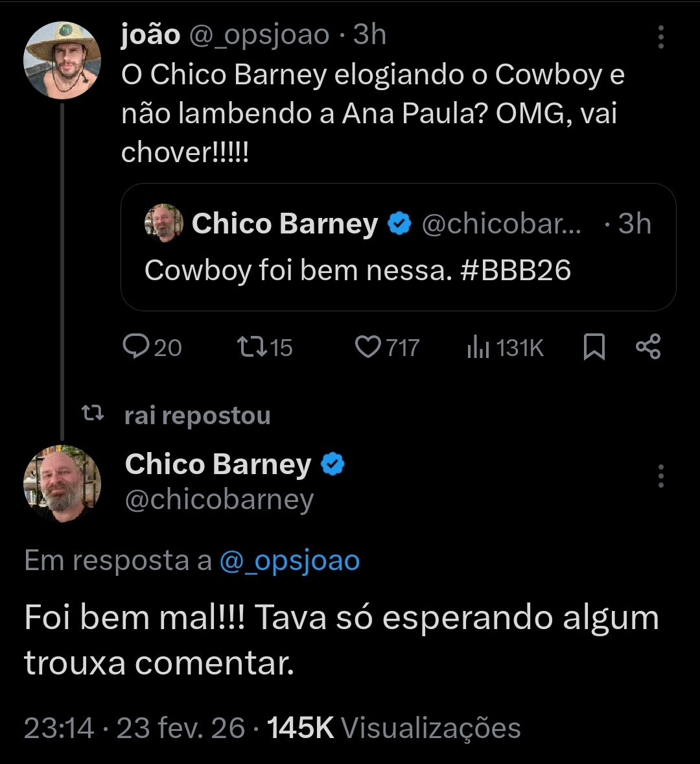Screen dimensions: 700x764
Task: Open reply icon on joão's tweet
Action: tap(136, 348)
